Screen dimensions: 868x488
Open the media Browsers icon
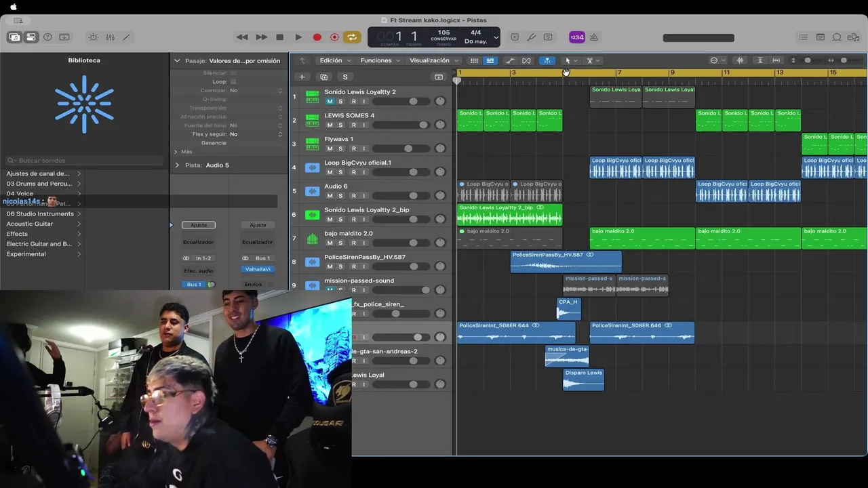click(x=854, y=37)
